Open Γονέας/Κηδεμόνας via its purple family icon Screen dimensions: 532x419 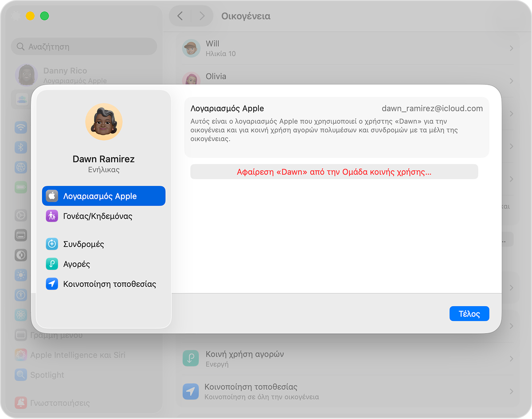tap(53, 216)
